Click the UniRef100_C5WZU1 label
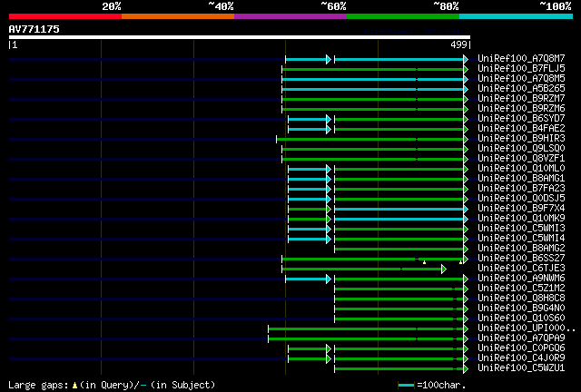This screenshot has width=581, height=392. [521, 368]
